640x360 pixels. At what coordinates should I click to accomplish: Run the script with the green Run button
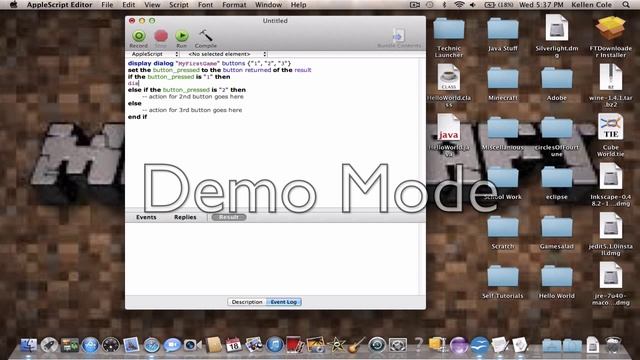[x=182, y=39]
